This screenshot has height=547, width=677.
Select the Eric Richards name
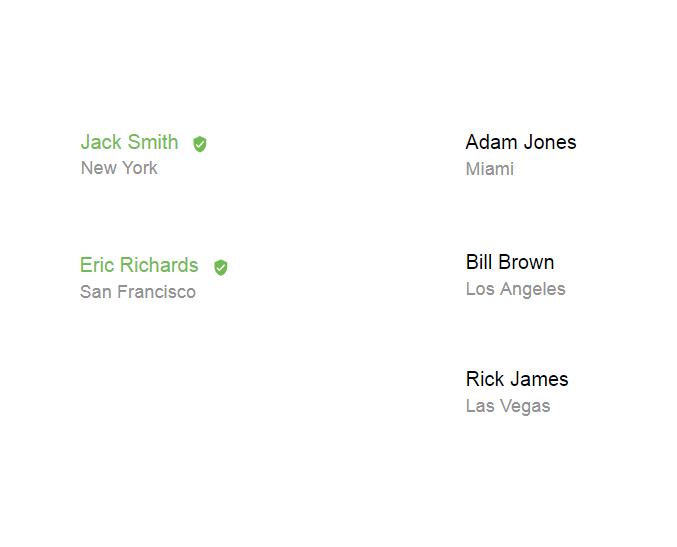click(139, 265)
